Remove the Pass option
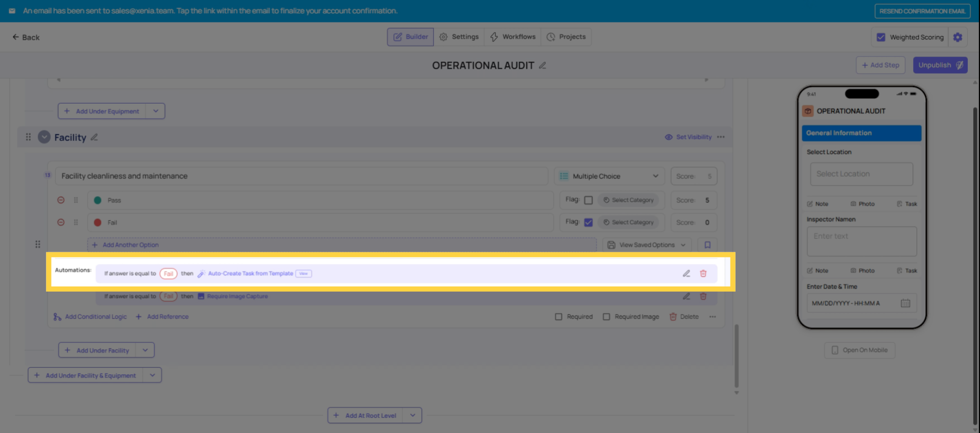The width and height of the screenshot is (980, 433). pos(61,200)
